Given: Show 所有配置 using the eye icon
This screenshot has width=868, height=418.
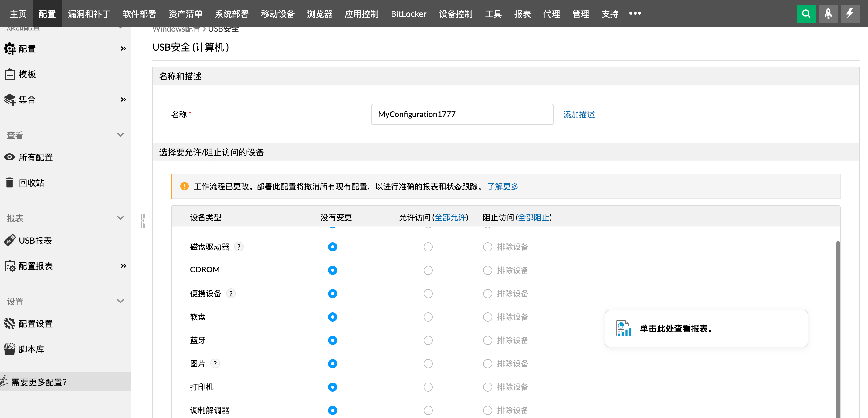Looking at the screenshot, I should pyautogui.click(x=9, y=157).
